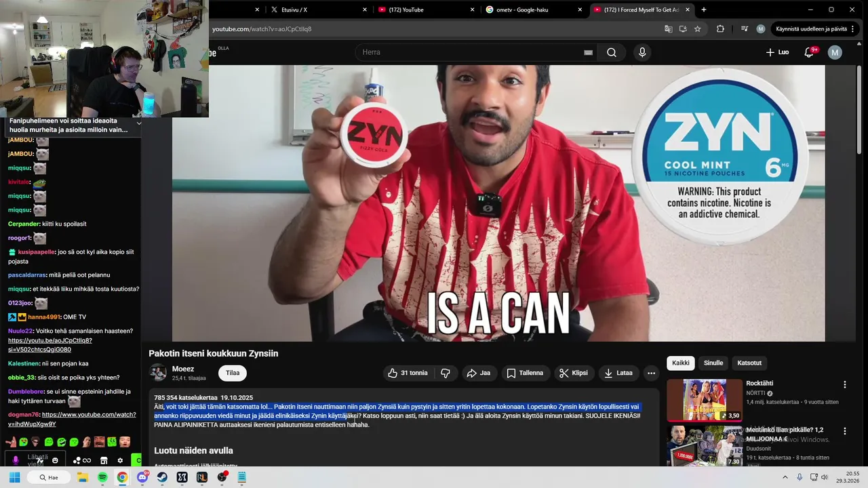Save the video with Tallenna button
The height and width of the screenshot is (488, 868).
[525, 373]
